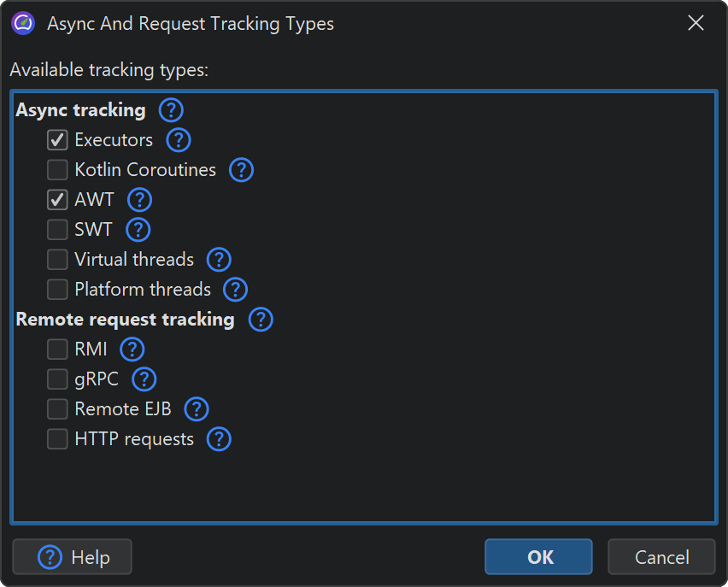This screenshot has height=587, width=728.
Task: Open help for Kotlin Coroutines
Action: click(242, 170)
